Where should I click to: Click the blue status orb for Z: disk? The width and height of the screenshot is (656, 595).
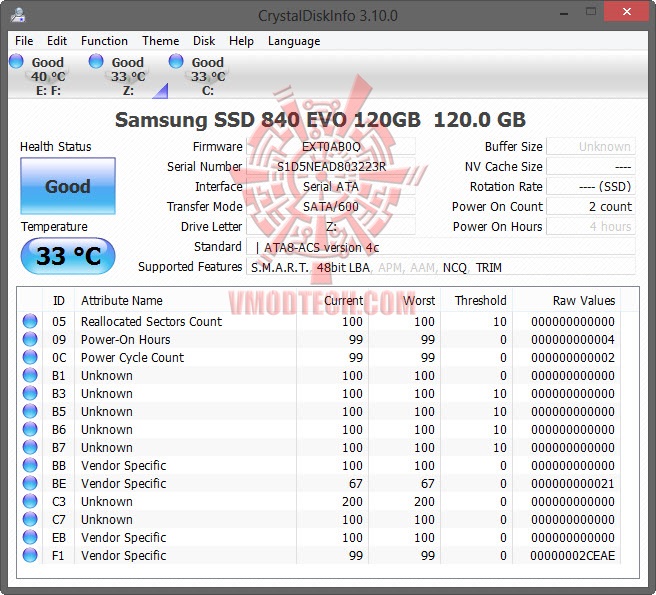click(96, 61)
